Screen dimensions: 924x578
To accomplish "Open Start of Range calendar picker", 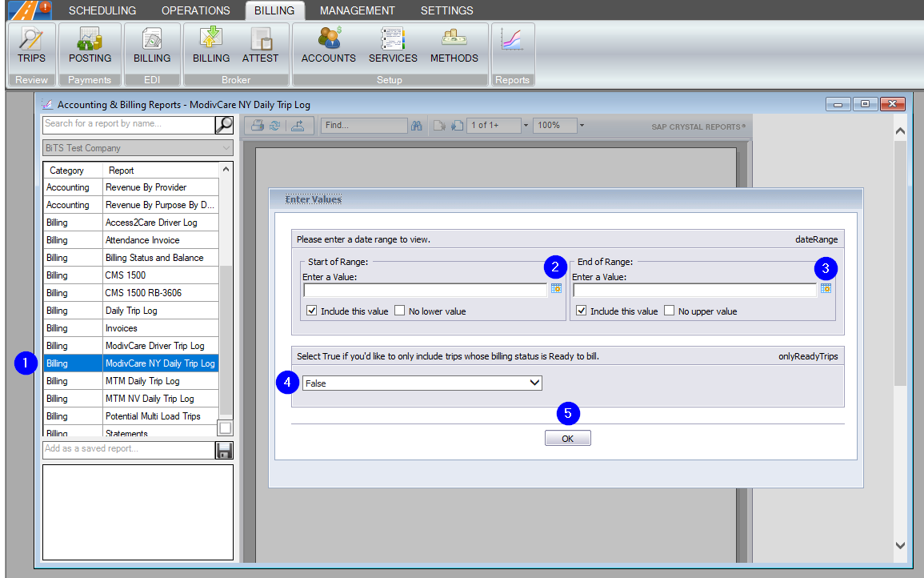I will [x=556, y=289].
